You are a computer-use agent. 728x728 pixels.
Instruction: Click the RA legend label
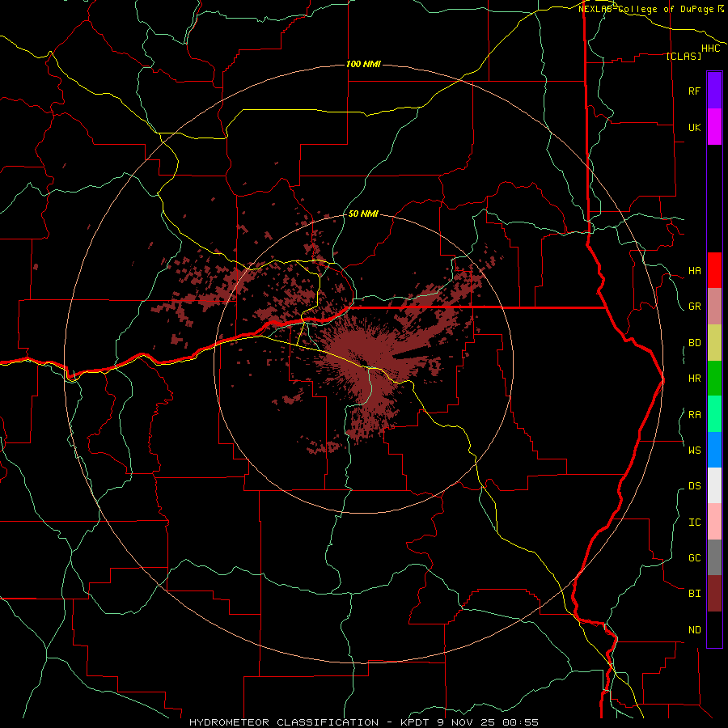click(x=694, y=415)
